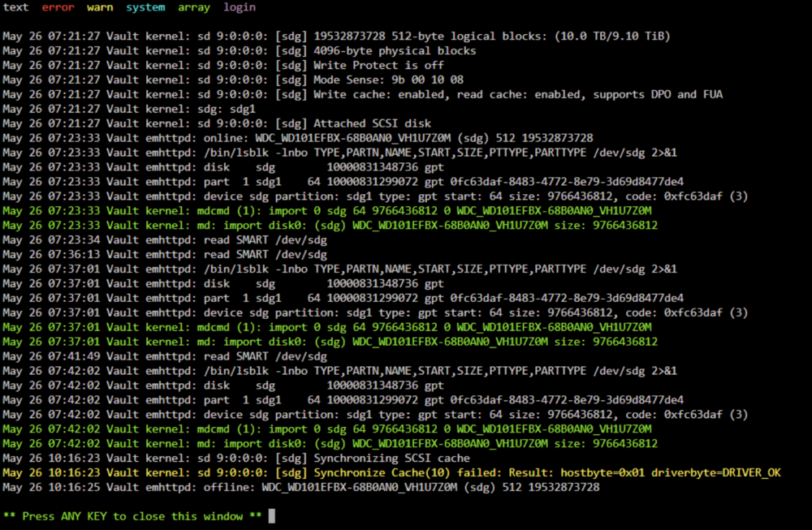Click the red 'error' legend label
Screen dimensions: 812x530
pos(58,7)
